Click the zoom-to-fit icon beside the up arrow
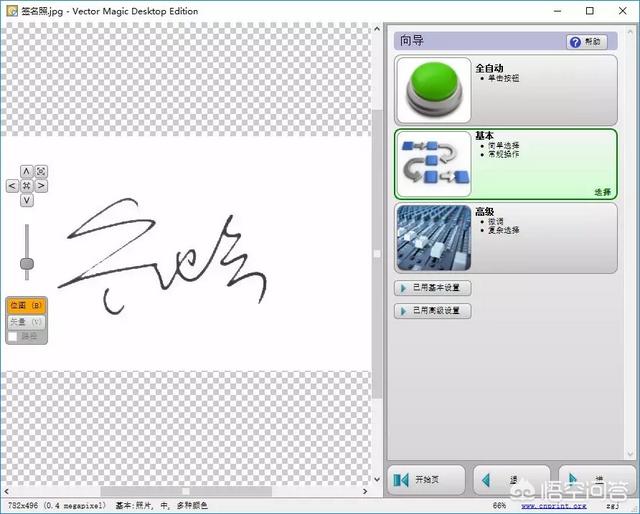 click(42, 171)
